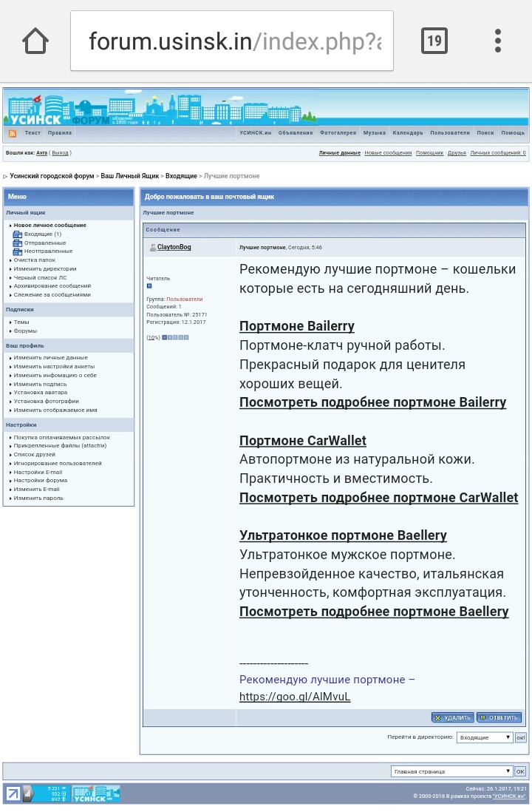
Task: Click the Входящие folder icon in sidebar
Action: click(18, 234)
